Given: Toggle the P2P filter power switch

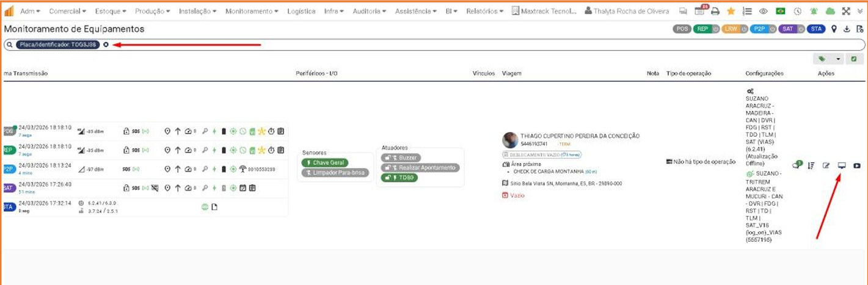Looking at the screenshot, I should tap(772, 29).
